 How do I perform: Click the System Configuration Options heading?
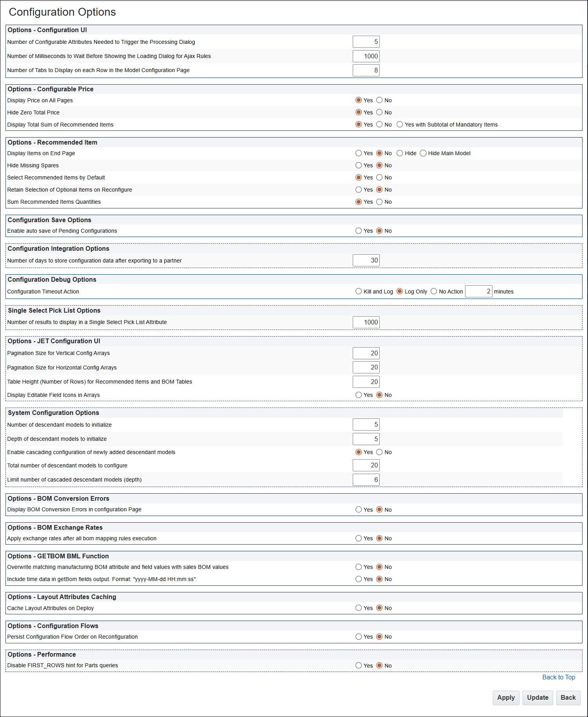[x=53, y=413]
